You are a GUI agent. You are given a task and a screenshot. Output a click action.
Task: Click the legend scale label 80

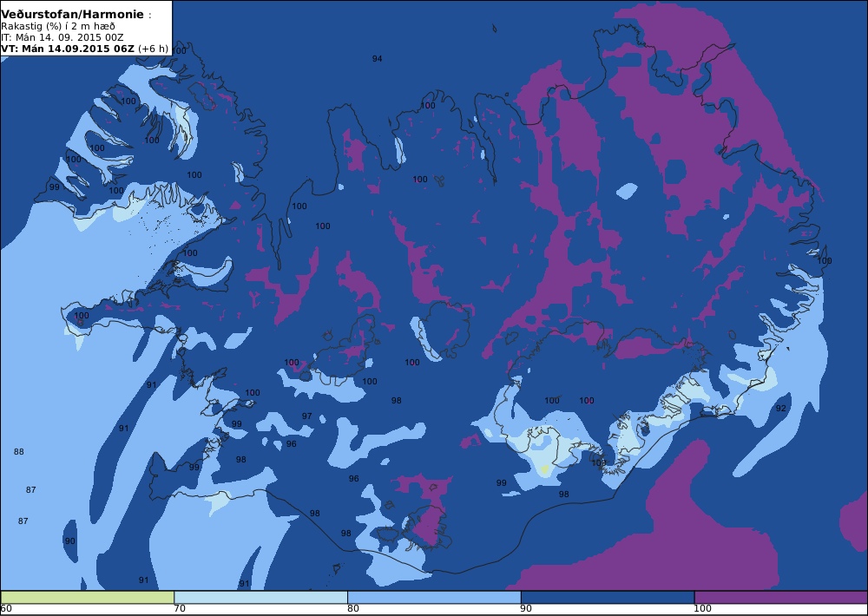[353, 609]
